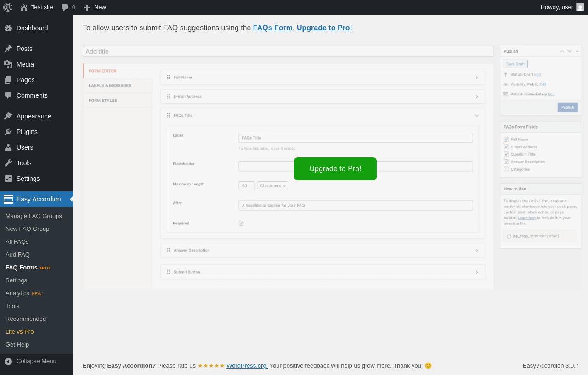
Task: Open the WordPress logo menu
Action: click(8, 7)
